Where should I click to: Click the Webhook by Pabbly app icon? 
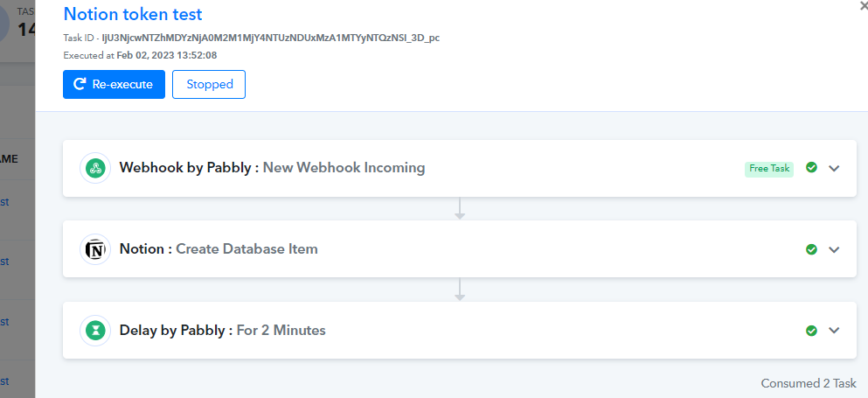[96, 168]
